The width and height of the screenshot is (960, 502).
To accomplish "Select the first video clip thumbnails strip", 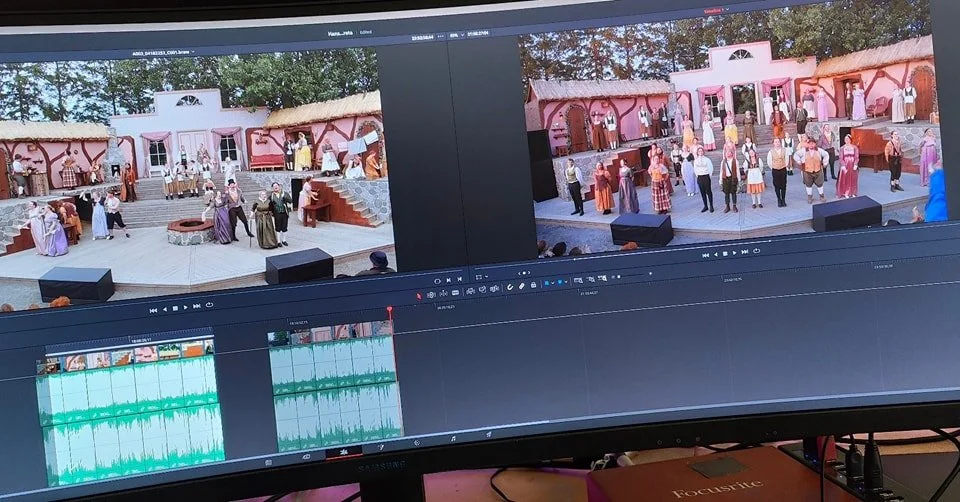I will coord(126,356).
